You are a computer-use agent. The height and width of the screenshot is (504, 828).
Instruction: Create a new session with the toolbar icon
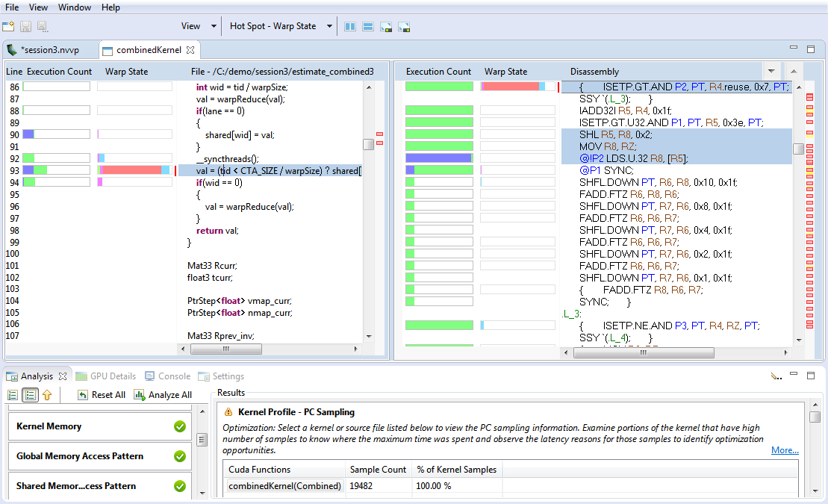click(10, 25)
